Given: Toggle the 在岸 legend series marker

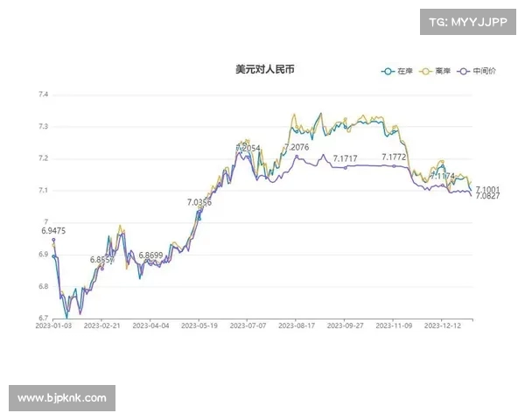Looking at the screenshot, I should [388, 71].
